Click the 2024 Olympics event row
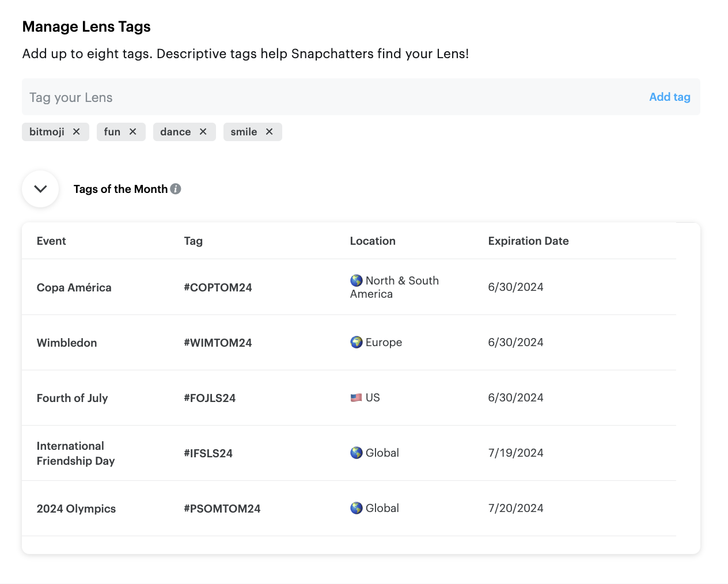The height and width of the screenshot is (584, 728). tap(76, 509)
